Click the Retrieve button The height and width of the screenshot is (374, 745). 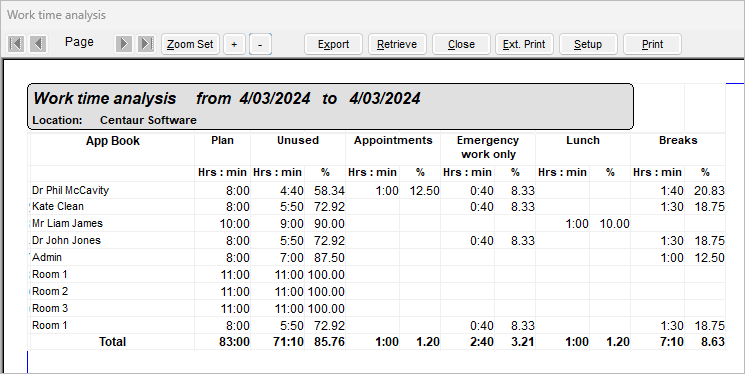click(397, 44)
